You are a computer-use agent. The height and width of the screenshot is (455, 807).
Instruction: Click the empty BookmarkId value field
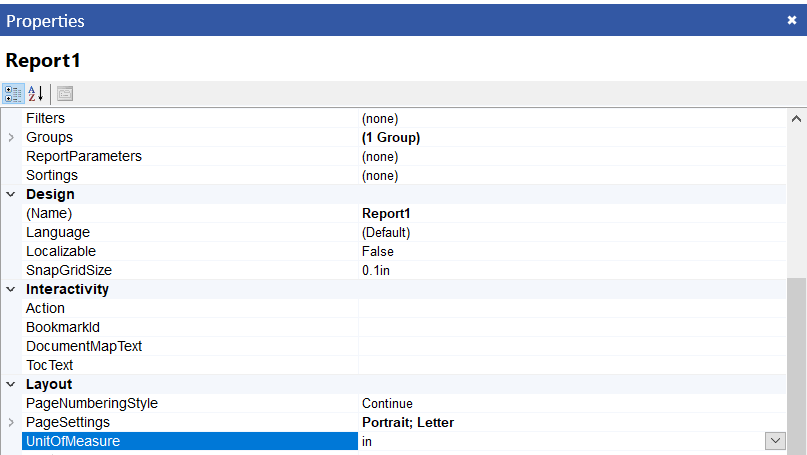572,327
